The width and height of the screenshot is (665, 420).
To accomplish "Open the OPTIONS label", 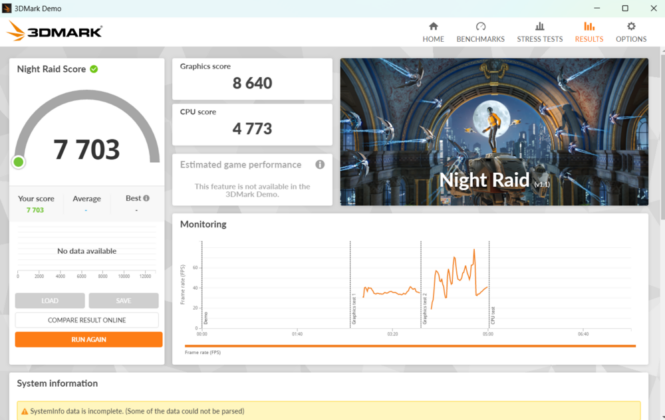I will (x=631, y=39).
